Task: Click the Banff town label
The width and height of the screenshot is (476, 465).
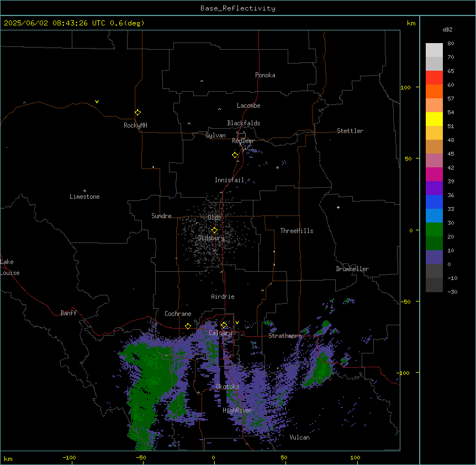Action: 68,313
